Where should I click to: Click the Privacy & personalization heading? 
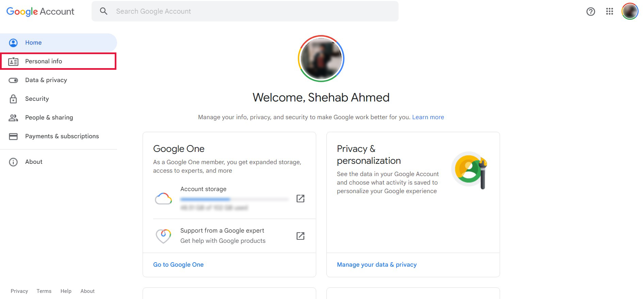click(x=369, y=155)
